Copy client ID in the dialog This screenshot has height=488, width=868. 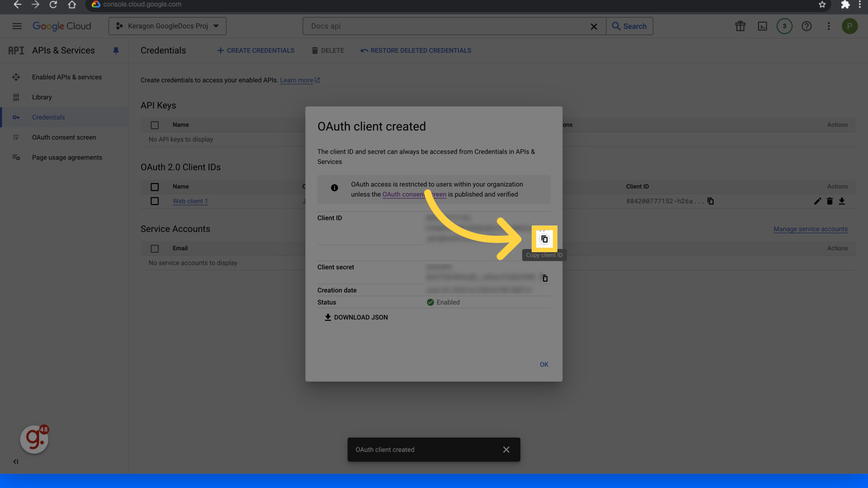point(544,239)
